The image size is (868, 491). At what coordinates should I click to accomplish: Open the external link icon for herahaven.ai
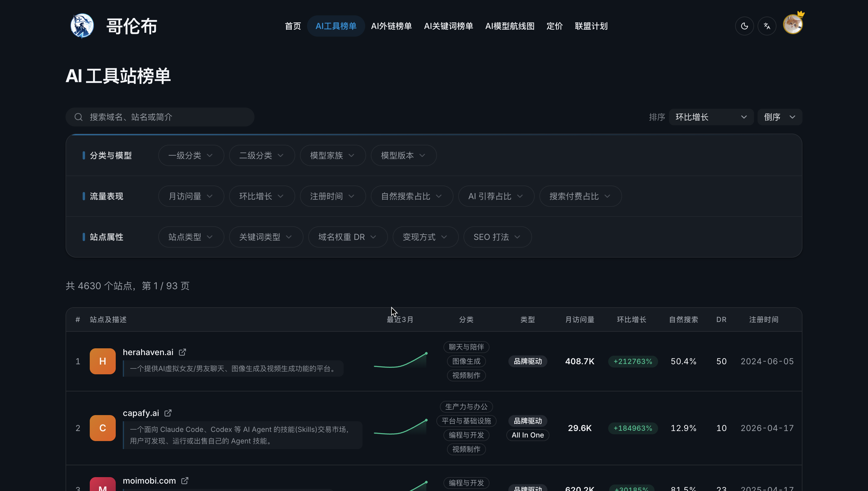pyautogui.click(x=182, y=352)
